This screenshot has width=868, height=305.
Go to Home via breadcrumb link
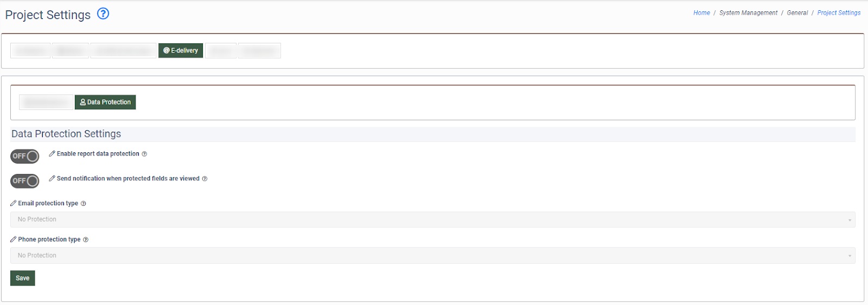point(701,13)
